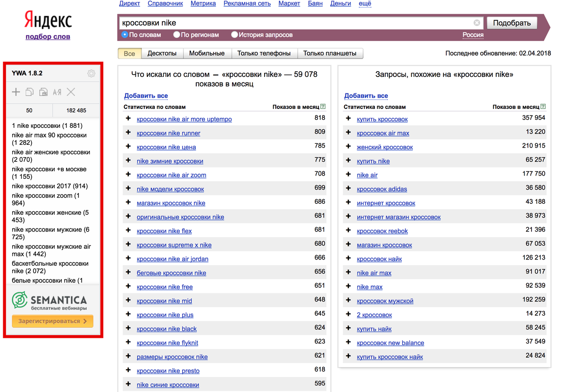
Task: Click plus next to 'кроссовок reebok'
Action: tap(348, 230)
